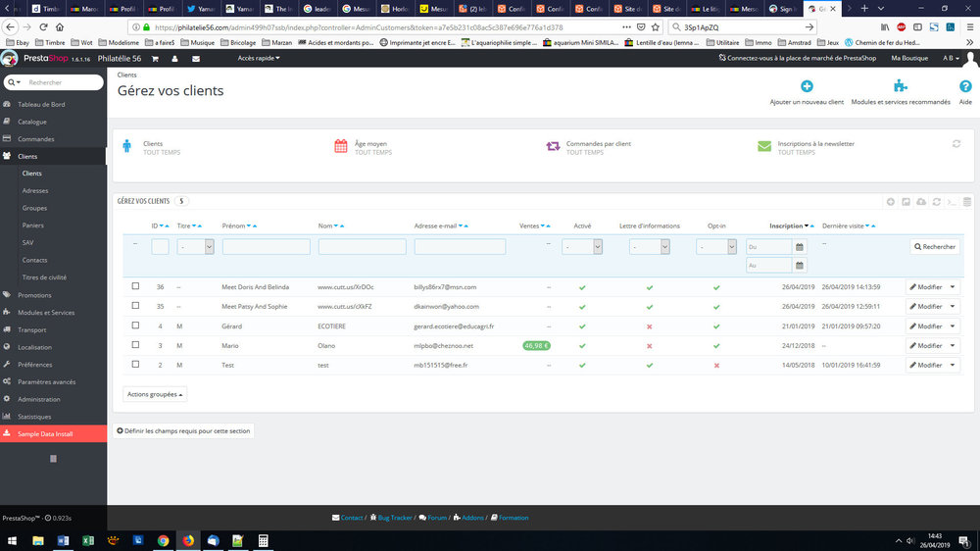Focus Prénom filter input field

267,247
